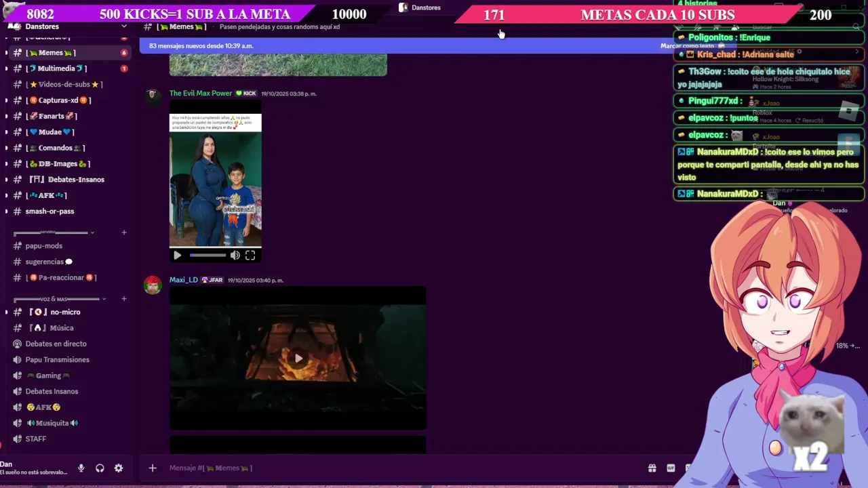Click the channel topic 'Pasen pendejadas y cosas randoms'
This screenshot has height=488, width=868.
[279, 27]
